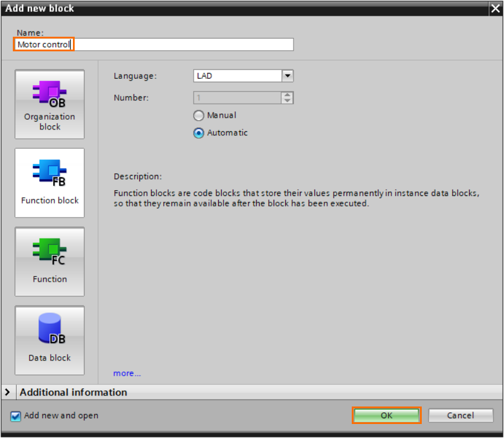Click the Number stepper arrows

coord(288,97)
